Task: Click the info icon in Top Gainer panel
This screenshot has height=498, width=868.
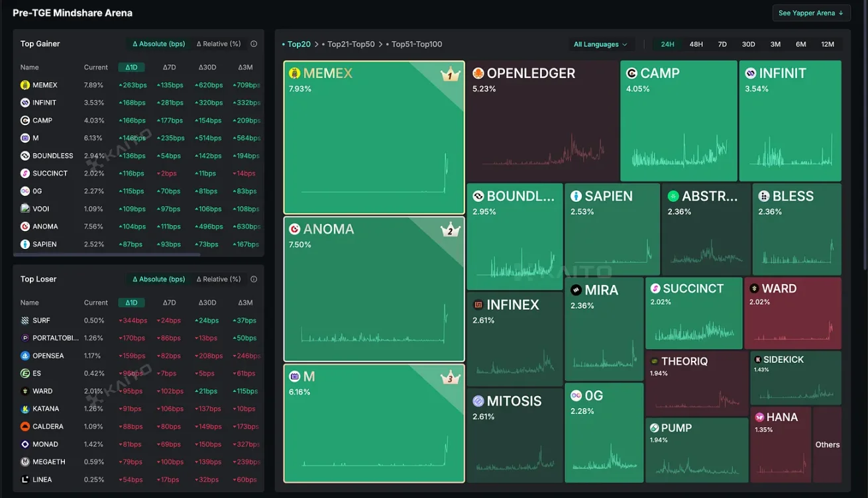Action: pyautogui.click(x=254, y=44)
